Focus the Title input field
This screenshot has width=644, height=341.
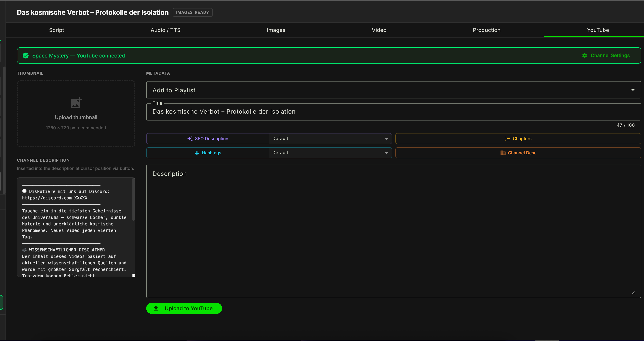[394, 112]
